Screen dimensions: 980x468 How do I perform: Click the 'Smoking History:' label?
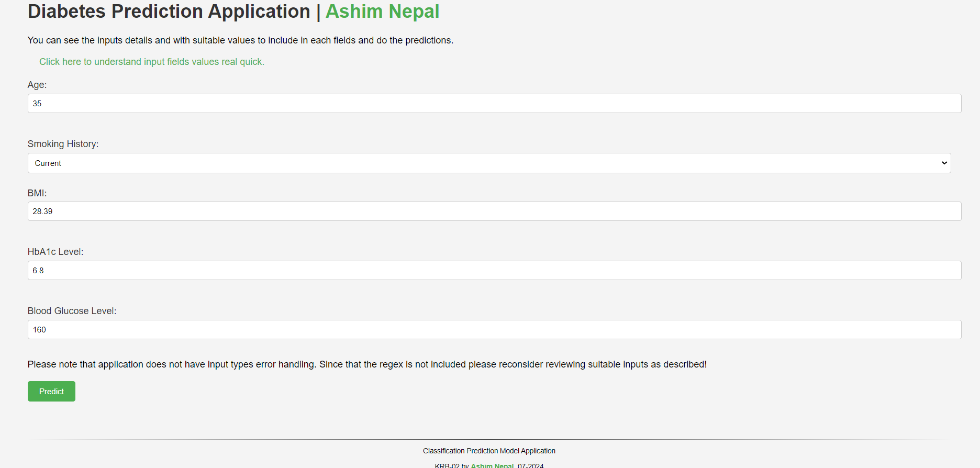[63, 144]
